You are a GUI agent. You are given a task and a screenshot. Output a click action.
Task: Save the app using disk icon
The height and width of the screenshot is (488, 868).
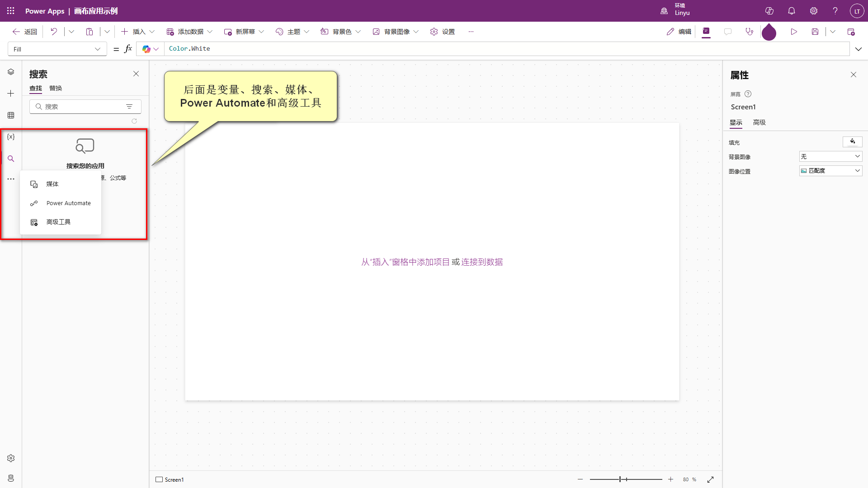point(815,32)
